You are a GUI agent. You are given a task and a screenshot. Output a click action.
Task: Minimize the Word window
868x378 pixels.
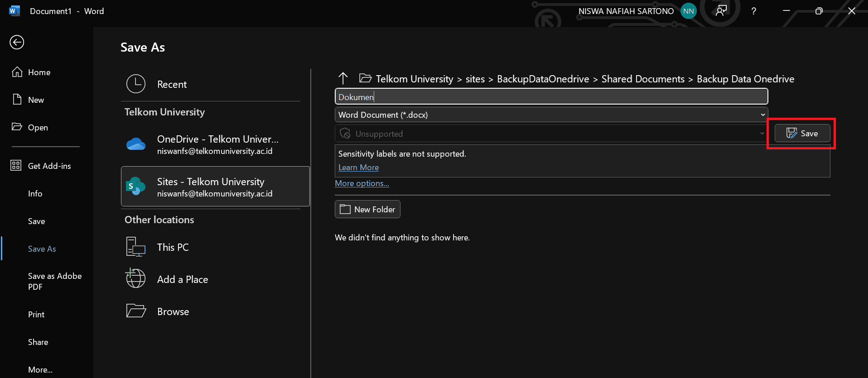tap(786, 11)
